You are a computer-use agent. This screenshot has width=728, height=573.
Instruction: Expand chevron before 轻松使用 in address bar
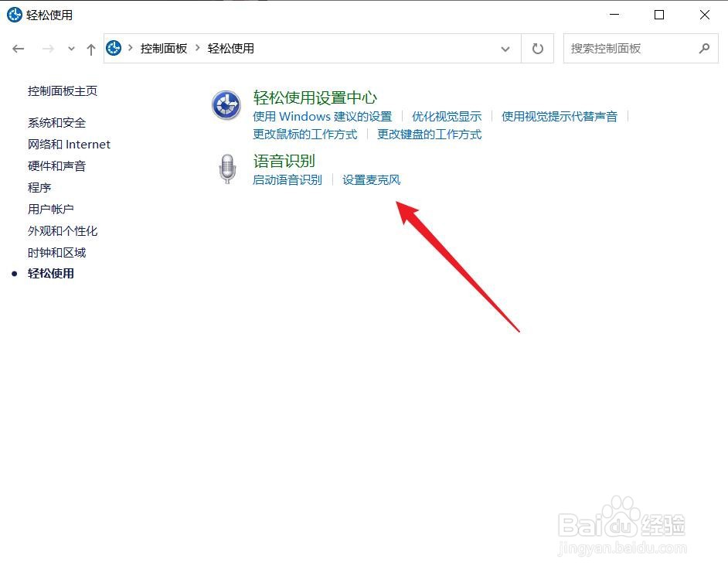198,47
